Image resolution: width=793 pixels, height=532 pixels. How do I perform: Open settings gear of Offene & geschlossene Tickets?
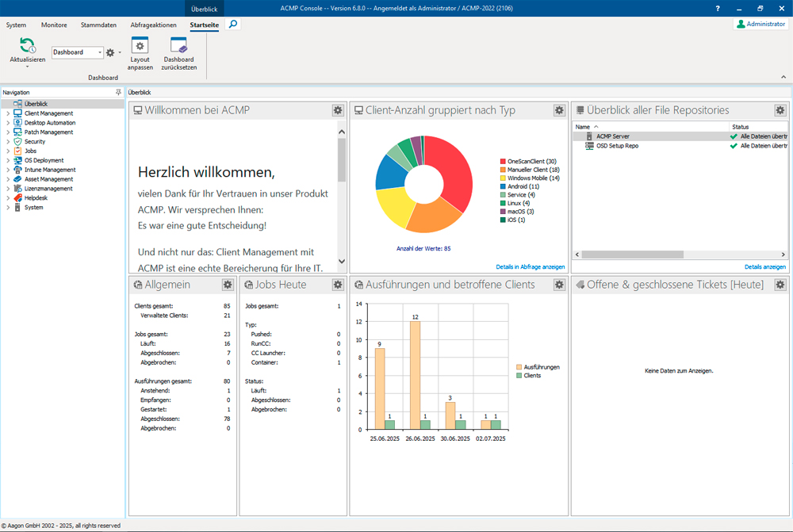pos(780,285)
